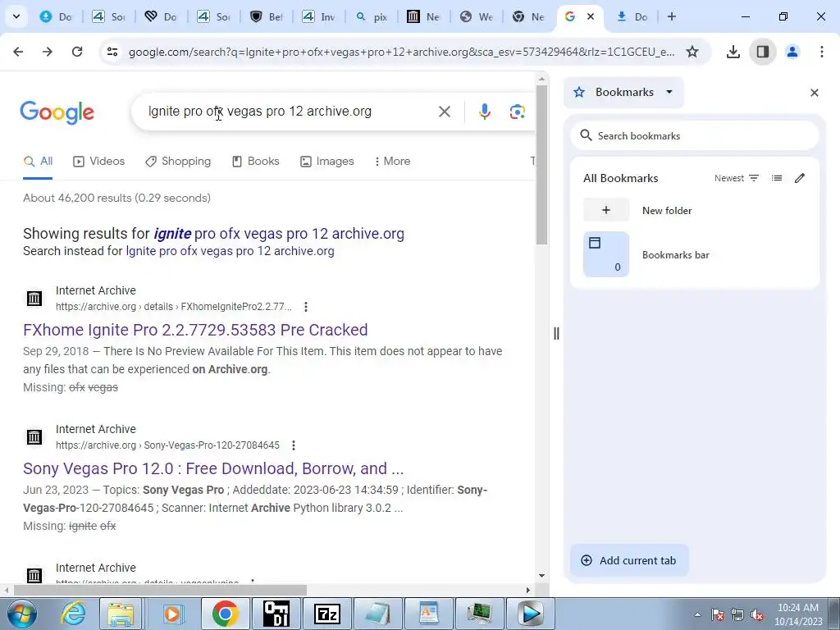
Task: Edit bookmarks with pencil icon
Action: pos(799,178)
